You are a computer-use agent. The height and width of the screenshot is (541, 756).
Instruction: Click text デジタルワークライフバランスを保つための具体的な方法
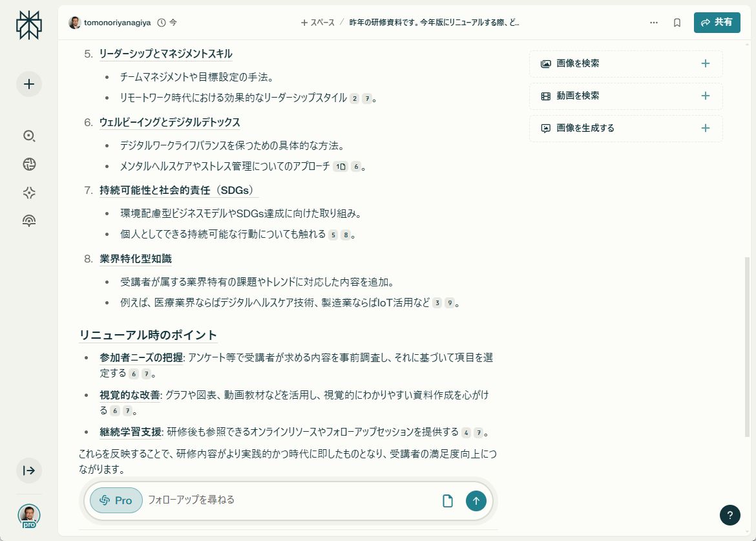coord(232,145)
